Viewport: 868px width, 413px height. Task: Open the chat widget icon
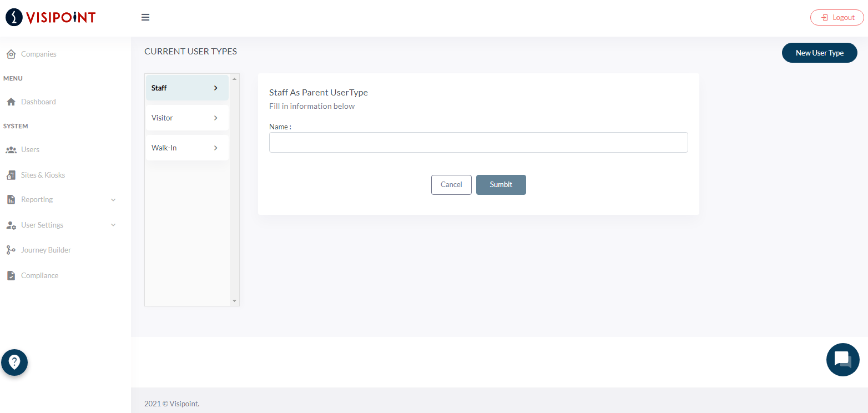coord(842,360)
